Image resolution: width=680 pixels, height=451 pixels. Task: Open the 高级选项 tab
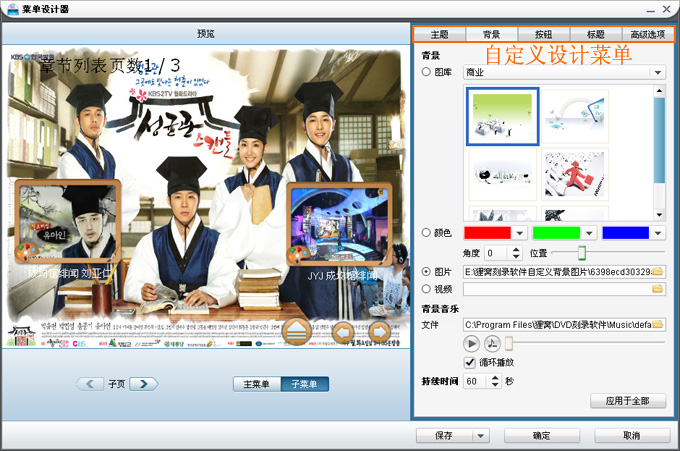point(647,34)
